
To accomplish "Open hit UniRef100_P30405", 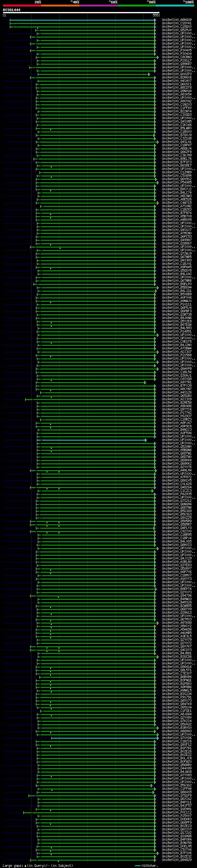I will pyautogui.click(x=177, y=50).
